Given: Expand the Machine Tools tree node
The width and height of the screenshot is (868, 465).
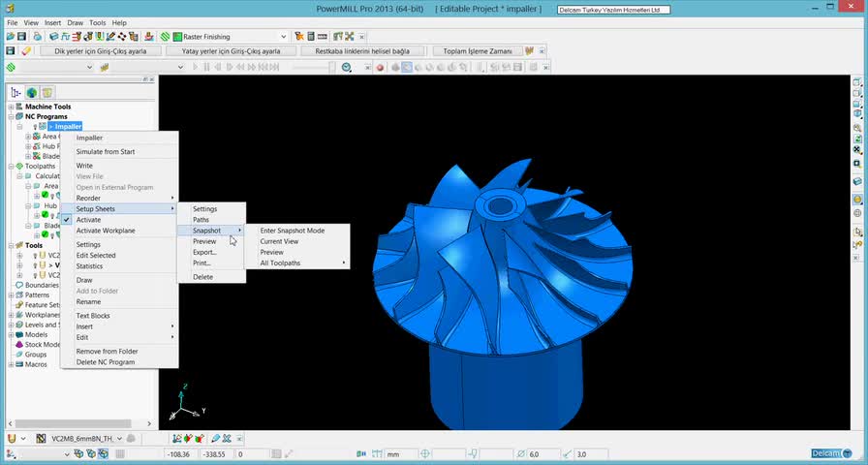Looking at the screenshot, I should (11, 107).
